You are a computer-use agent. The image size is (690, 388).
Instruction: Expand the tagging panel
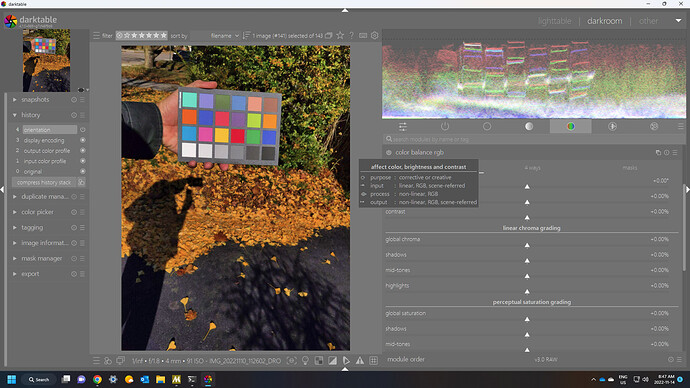15,227
